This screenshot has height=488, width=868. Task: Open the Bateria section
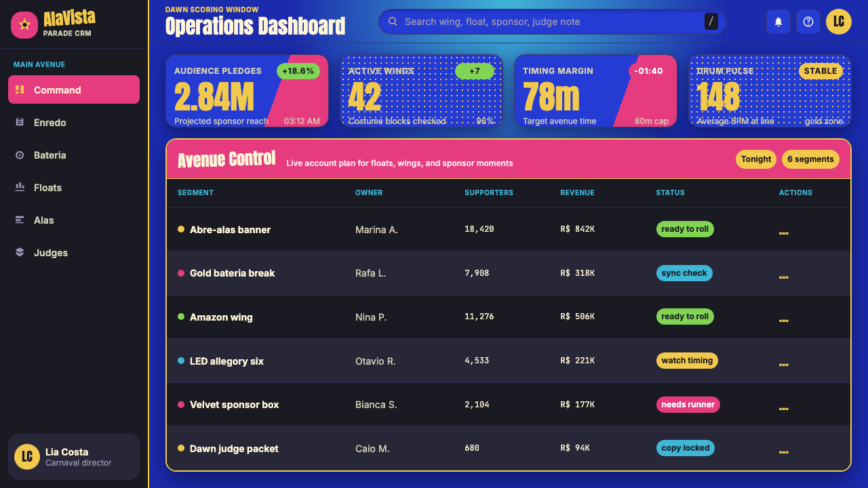click(74, 155)
